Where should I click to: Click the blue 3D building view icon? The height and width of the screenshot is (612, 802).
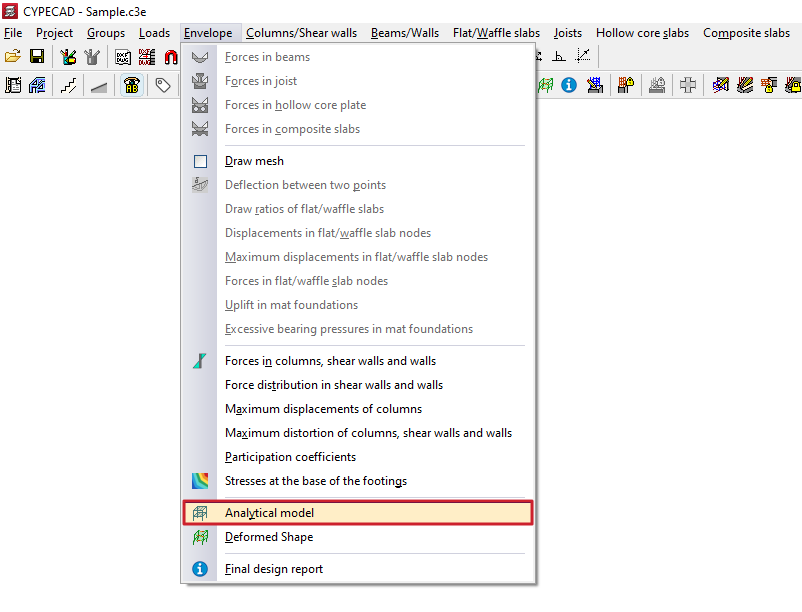(x=37, y=85)
